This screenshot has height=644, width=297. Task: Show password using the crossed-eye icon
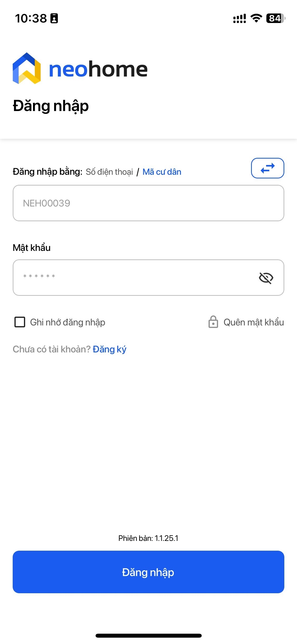(266, 278)
